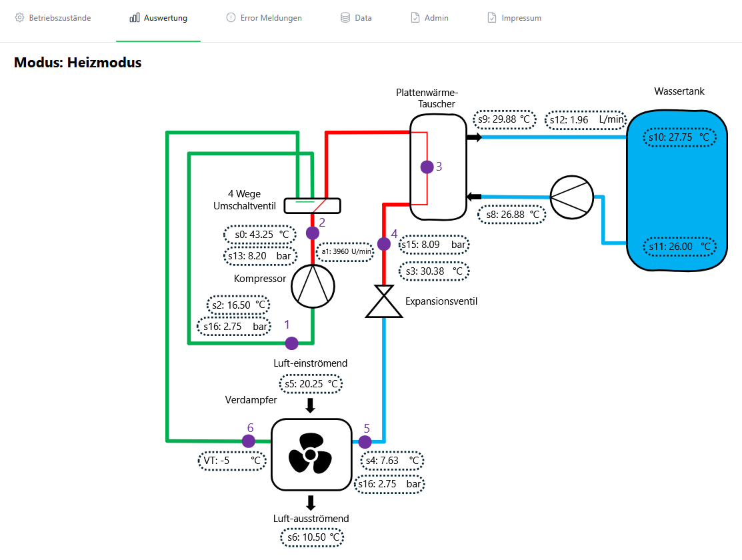Click the s5: 20.25 °C value
The width and height of the screenshot is (742, 560).
point(311,384)
